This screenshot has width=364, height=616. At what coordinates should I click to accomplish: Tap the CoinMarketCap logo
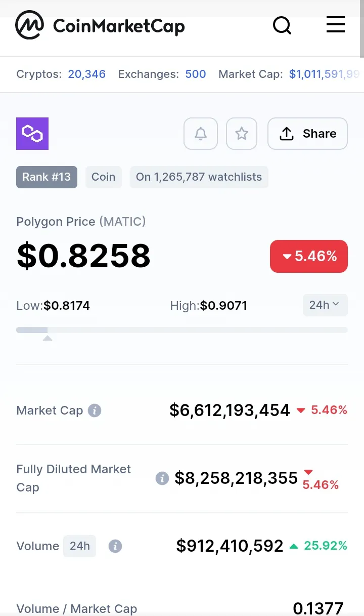click(100, 25)
